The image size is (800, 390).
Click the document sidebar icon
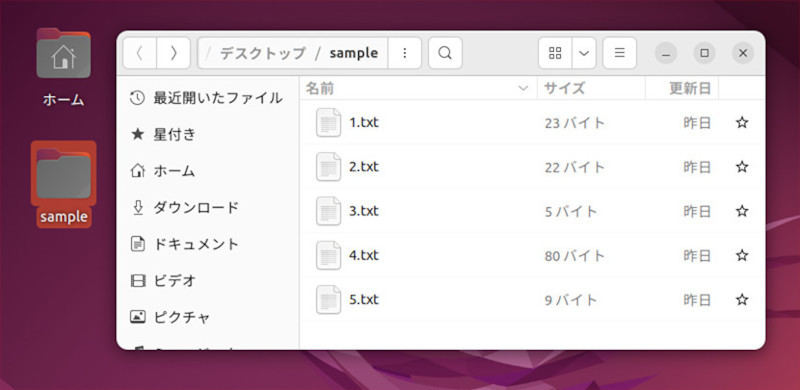tap(138, 244)
